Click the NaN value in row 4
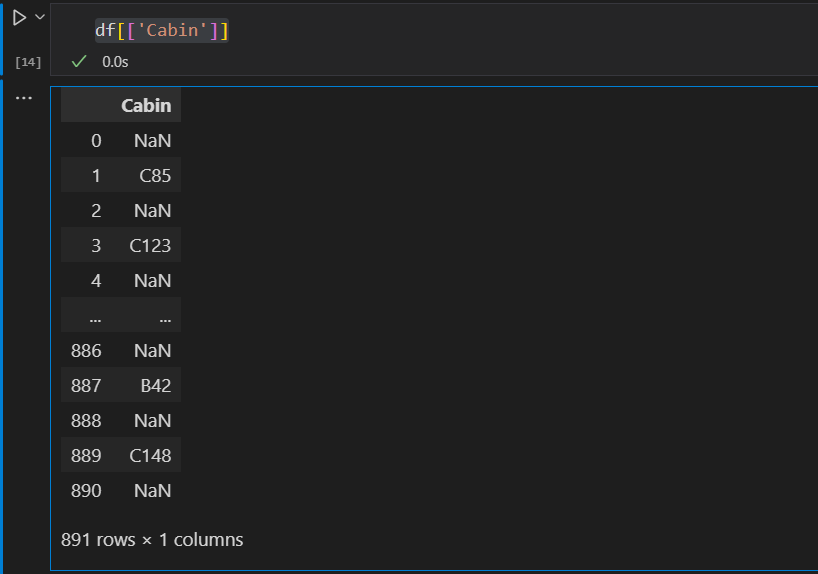818x574 pixels. pyautogui.click(x=152, y=281)
